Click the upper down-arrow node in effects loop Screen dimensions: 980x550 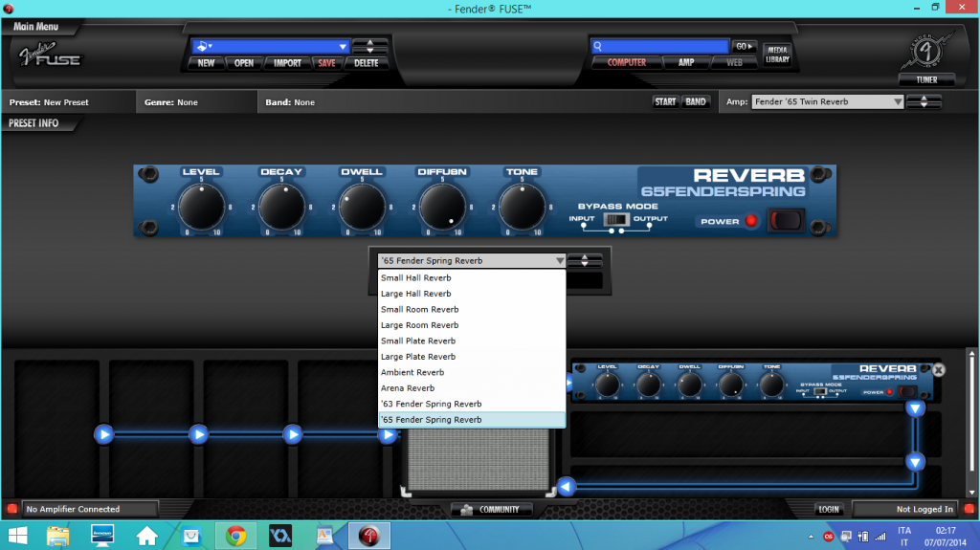[x=915, y=408]
